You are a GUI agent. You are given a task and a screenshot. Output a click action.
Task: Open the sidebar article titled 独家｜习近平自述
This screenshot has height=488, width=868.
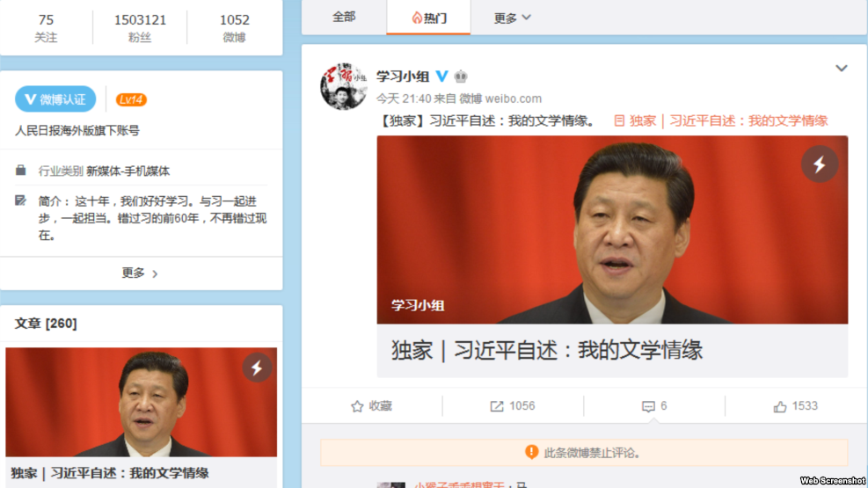(x=110, y=473)
